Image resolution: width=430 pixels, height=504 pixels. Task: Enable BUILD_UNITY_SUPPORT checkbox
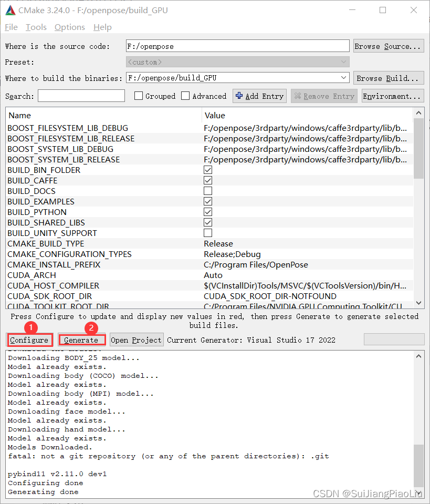point(208,233)
